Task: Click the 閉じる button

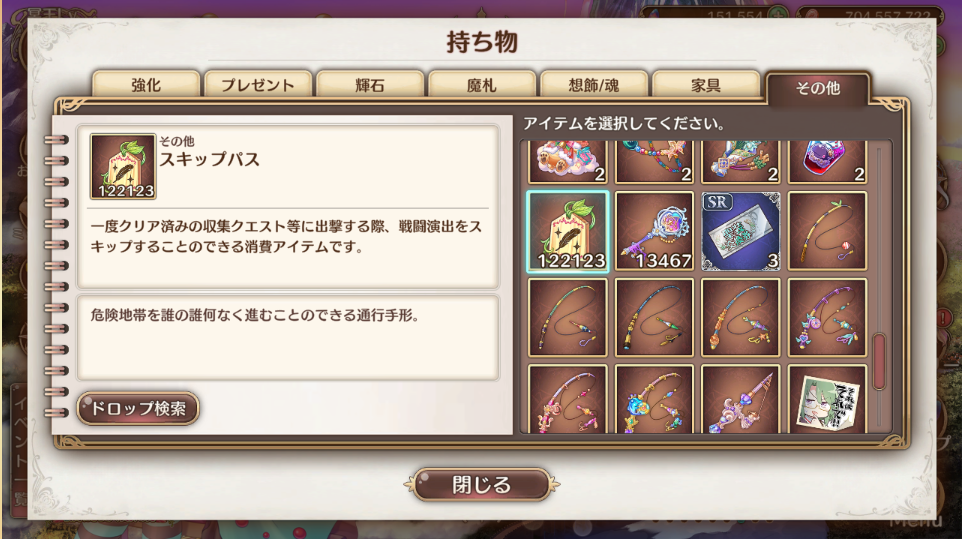Action: click(x=482, y=485)
